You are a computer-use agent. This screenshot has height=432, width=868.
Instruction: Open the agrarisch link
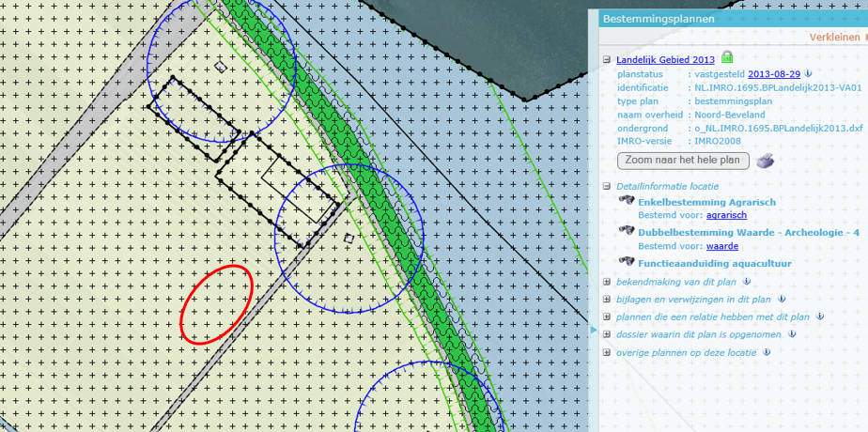pos(726,215)
